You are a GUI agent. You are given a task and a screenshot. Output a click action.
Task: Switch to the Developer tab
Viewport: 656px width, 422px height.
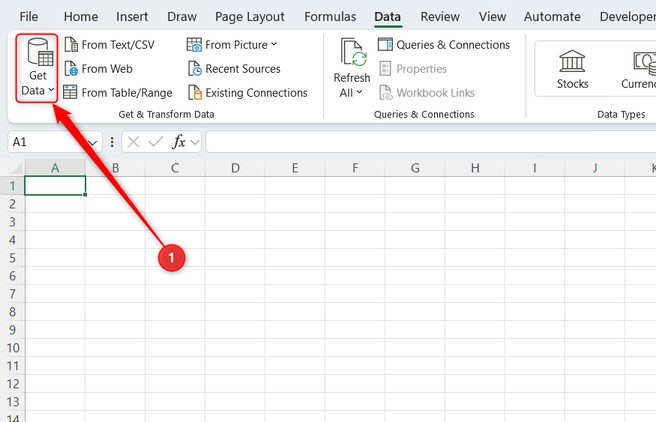(627, 17)
